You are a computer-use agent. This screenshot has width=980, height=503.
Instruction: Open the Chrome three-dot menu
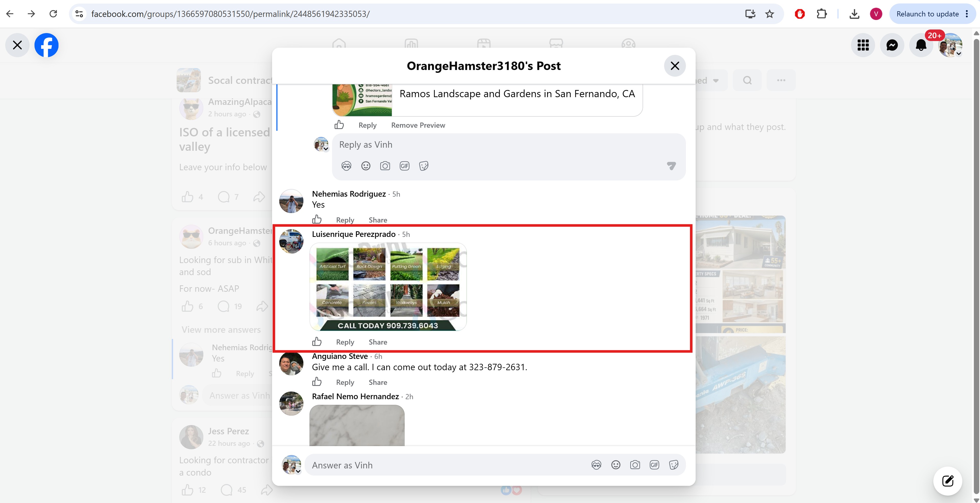point(967,14)
